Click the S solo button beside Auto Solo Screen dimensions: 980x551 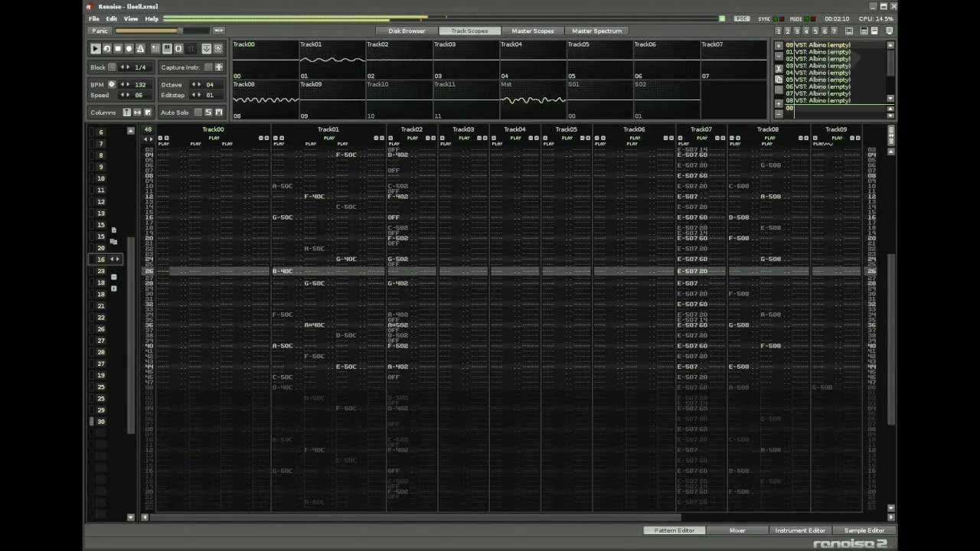pyautogui.click(x=208, y=112)
